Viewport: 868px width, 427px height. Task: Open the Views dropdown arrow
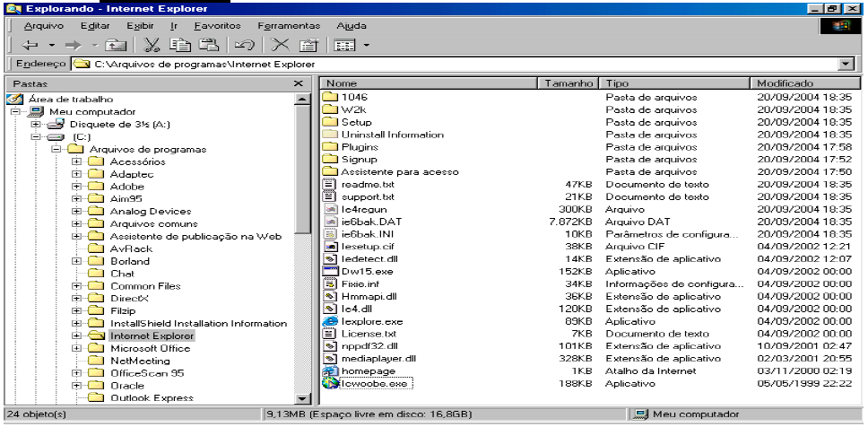click(366, 46)
